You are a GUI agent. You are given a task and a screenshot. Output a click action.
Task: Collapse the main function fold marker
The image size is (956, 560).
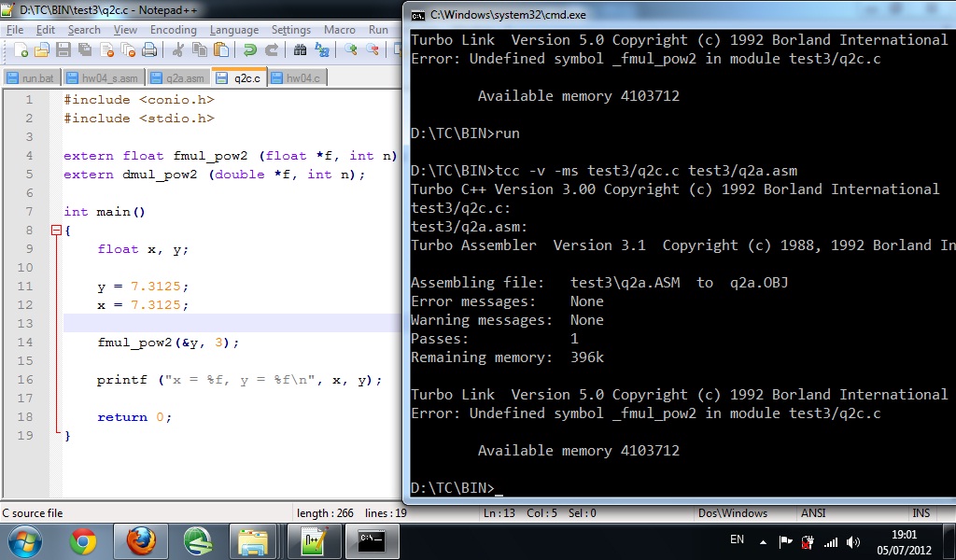(56, 231)
